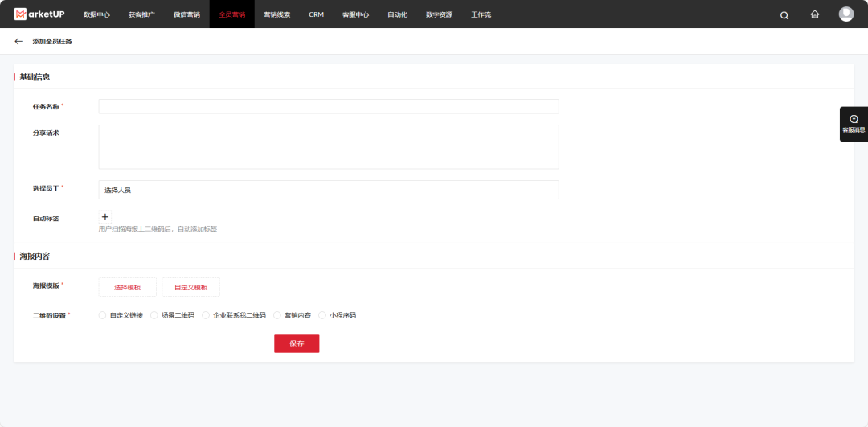Select the 营销内容 radio option
Image resolution: width=868 pixels, height=427 pixels.
click(x=277, y=315)
